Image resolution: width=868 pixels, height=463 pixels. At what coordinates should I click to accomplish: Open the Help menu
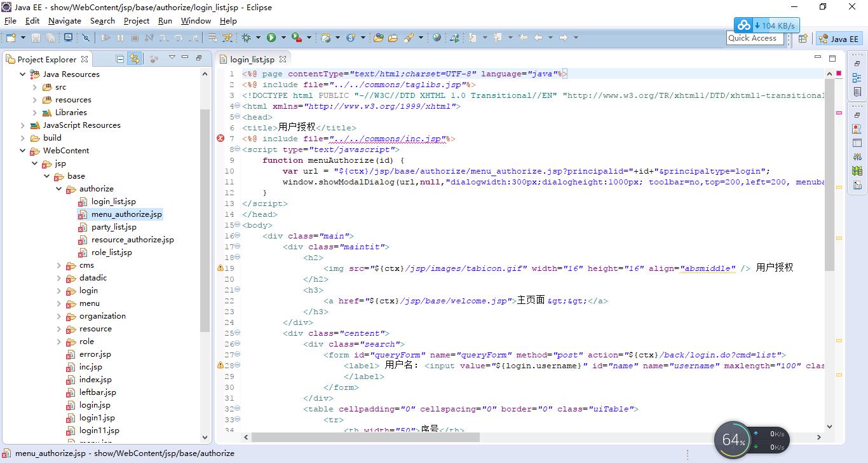[228, 21]
